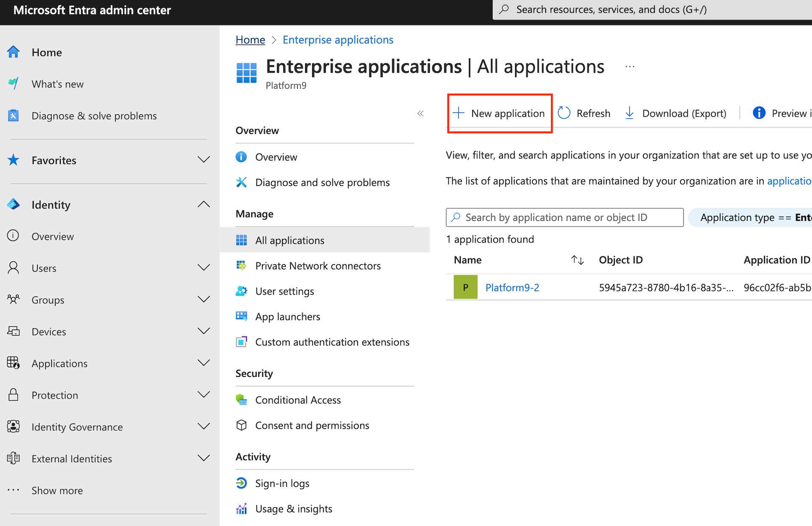Open Sign-in logs under Activity

tap(282, 484)
